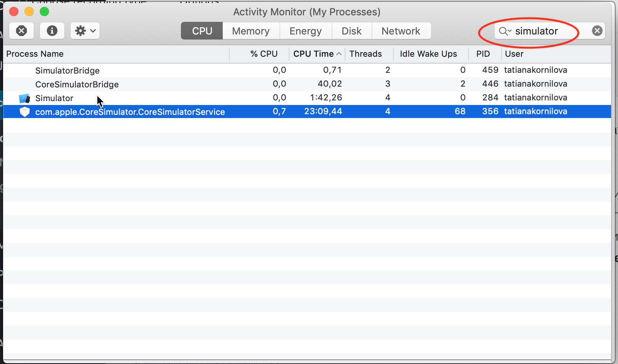The image size is (618, 364).
Task: Sort processes by Process Name header
Action: coord(35,54)
